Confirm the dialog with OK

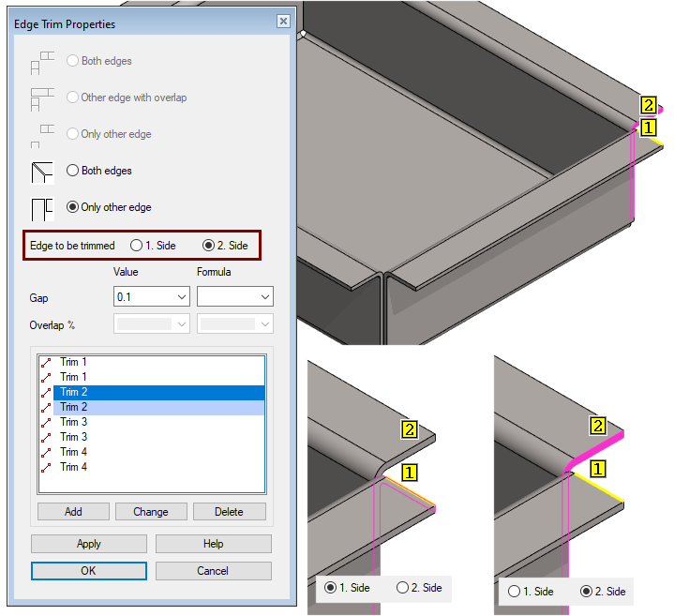coord(88,571)
